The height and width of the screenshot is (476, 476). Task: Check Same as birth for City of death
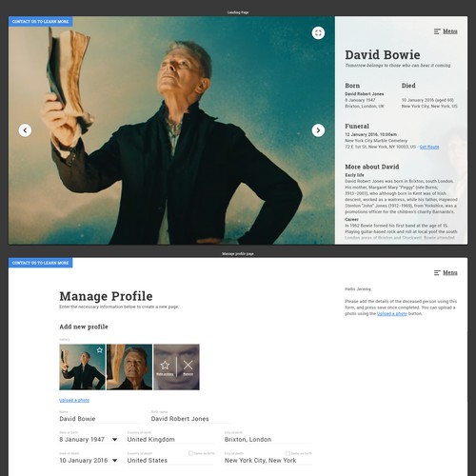click(288, 453)
